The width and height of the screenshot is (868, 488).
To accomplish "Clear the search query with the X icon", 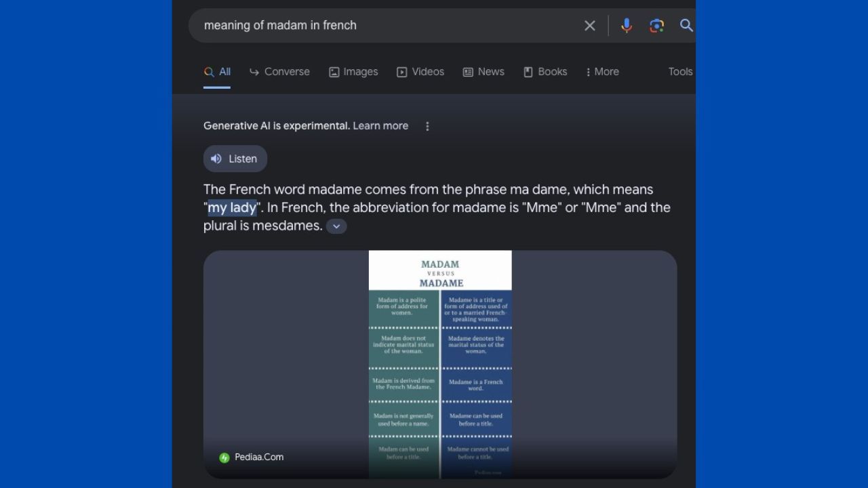I will (x=589, y=26).
